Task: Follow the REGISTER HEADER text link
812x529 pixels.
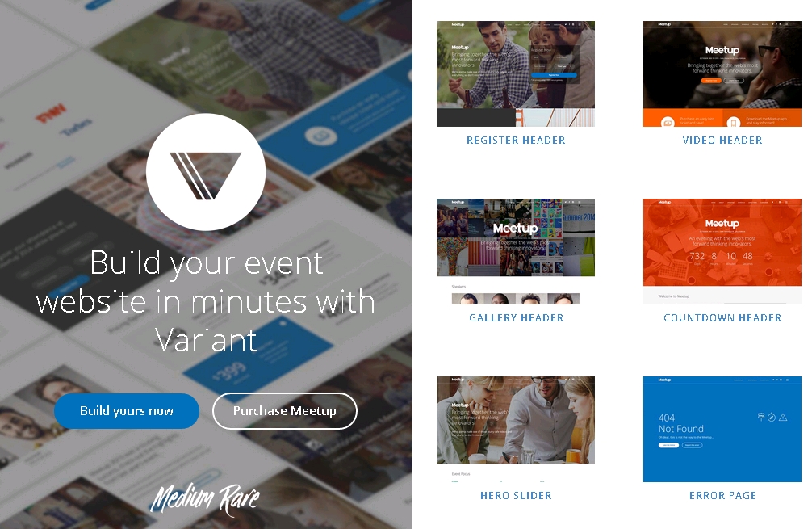Action: click(516, 141)
